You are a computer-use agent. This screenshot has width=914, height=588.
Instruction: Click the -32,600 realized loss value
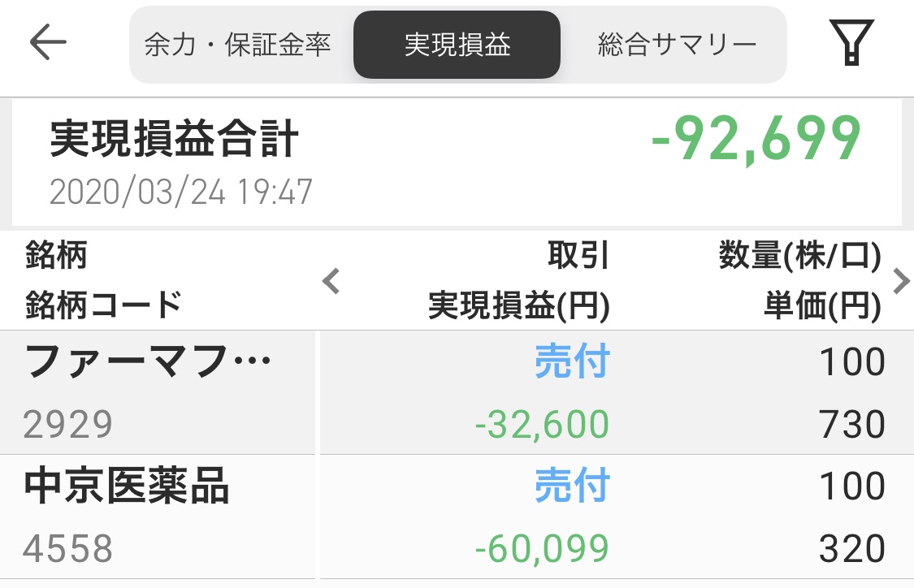pyautogui.click(x=542, y=424)
